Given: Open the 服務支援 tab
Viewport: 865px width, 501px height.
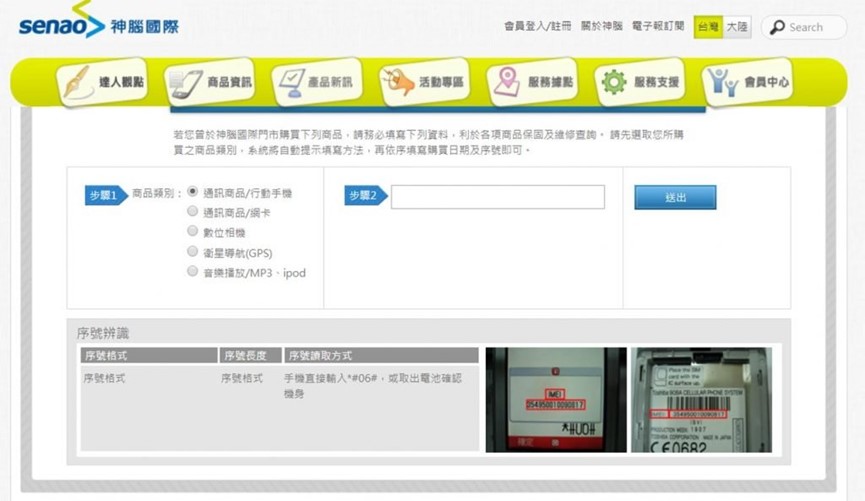Looking at the screenshot, I should click(x=639, y=82).
